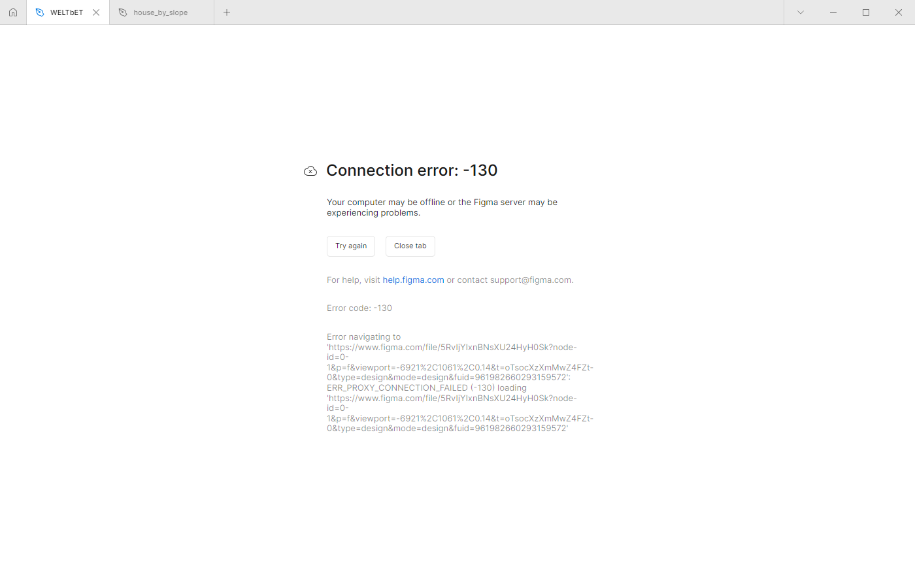Click the Try again button
The height and width of the screenshot is (588, 915).
coord(351,246)
